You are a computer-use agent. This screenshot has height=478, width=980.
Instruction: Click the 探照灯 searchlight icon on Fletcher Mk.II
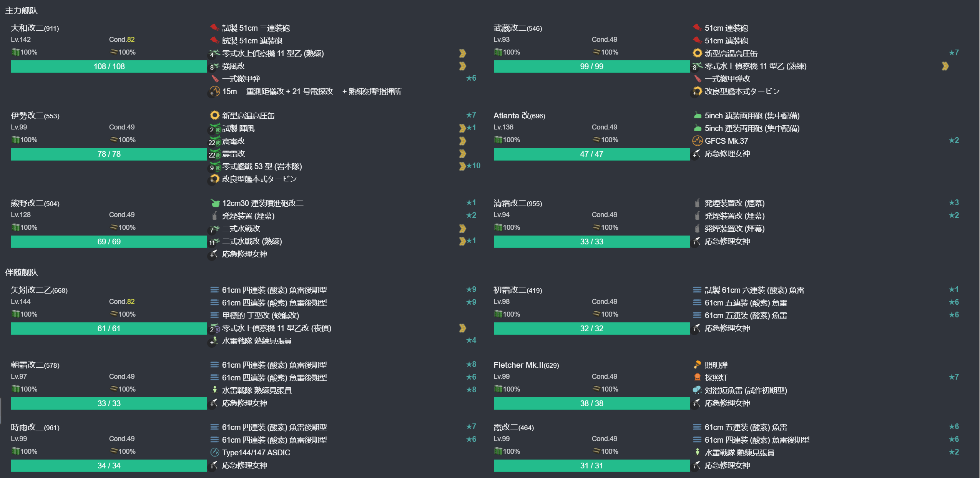point(697,378)
